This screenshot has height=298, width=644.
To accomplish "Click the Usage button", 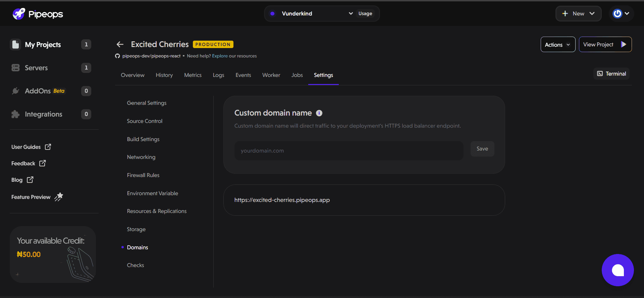I will click(x=365, y=13).
